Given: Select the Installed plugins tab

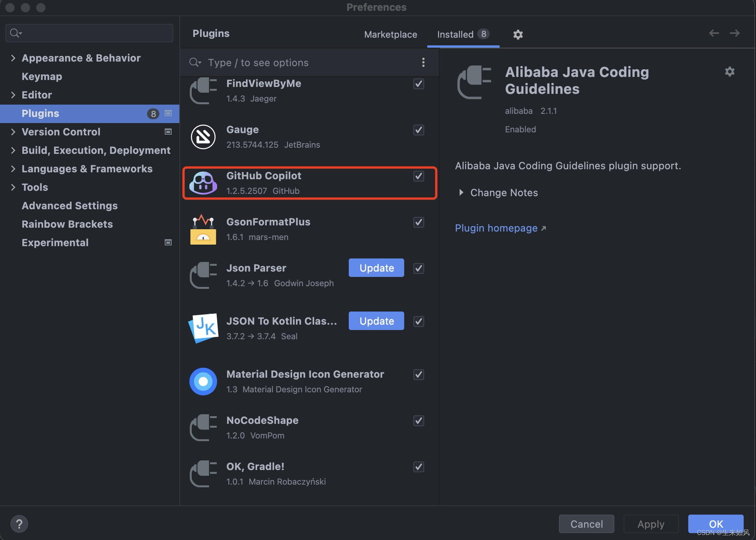Looking at the screenshot, I should (456, 35).
